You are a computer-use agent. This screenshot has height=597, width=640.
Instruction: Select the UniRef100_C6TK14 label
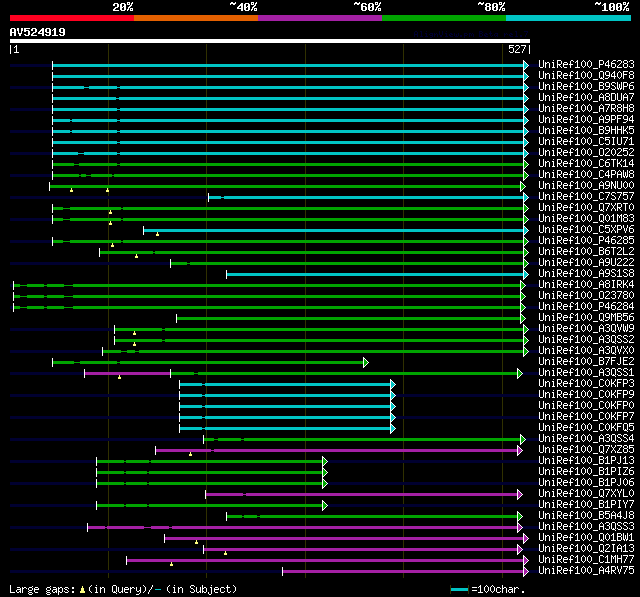[586, 163]
